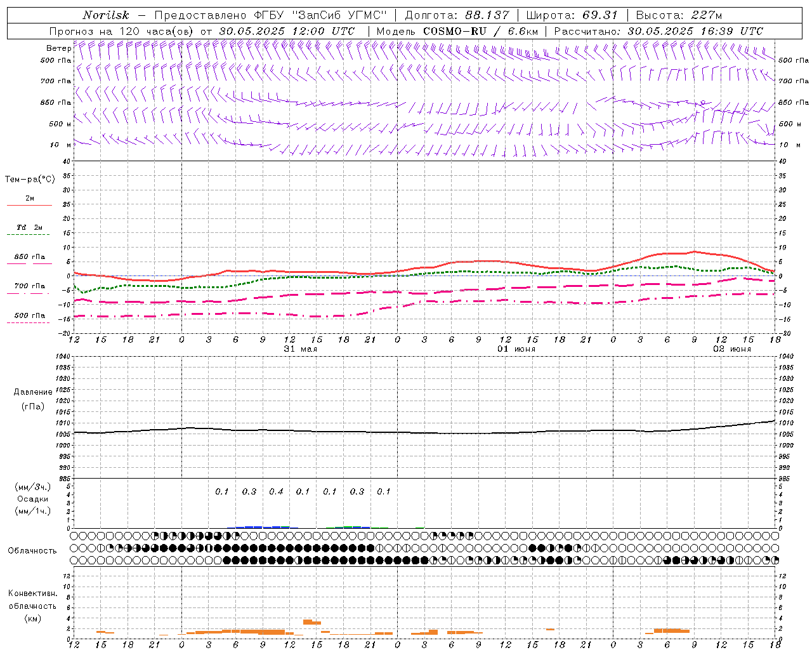Select the "Широта: 69.31" header field
Screen dimensions: 812x650
coord(572,15)
